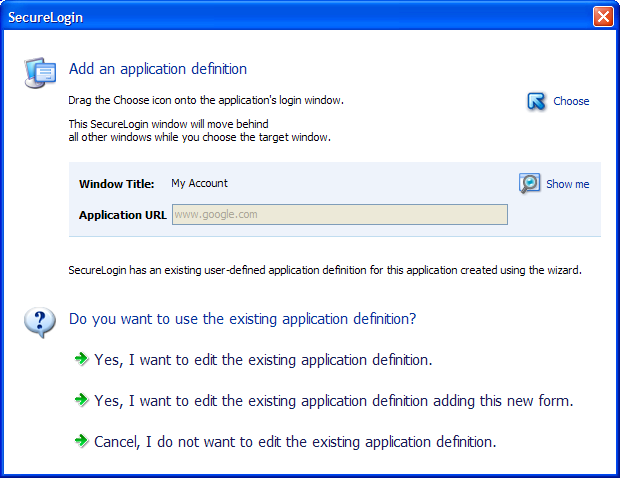621x478 pixels.
Task: Click the 'Application URL' label
Action: point(122,215)
